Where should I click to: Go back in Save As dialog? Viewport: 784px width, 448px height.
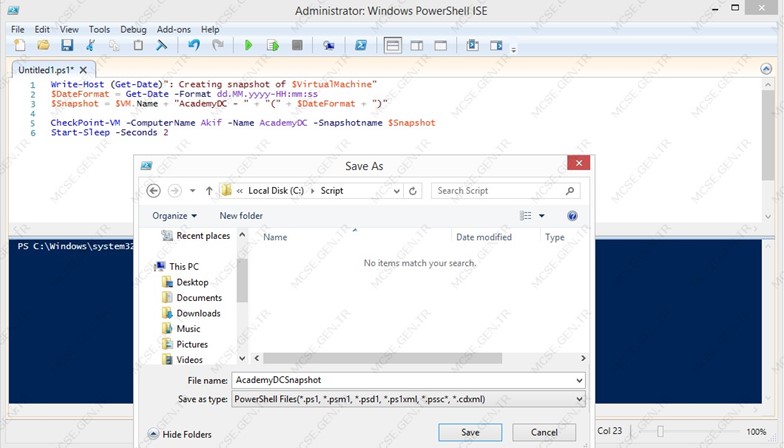[x=154, y=190]
